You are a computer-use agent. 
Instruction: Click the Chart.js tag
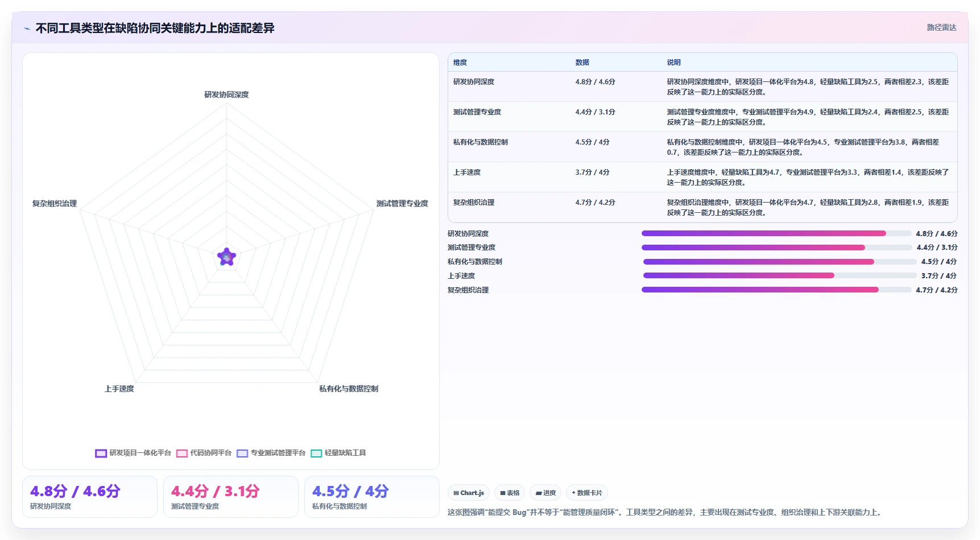tap(469, 493)
